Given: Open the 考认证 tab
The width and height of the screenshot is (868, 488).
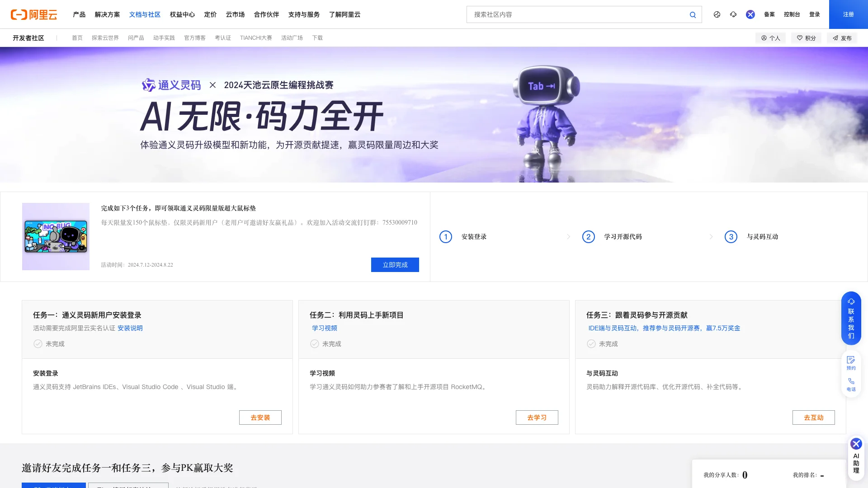Looking at the screenshot, I should point(223,38).
